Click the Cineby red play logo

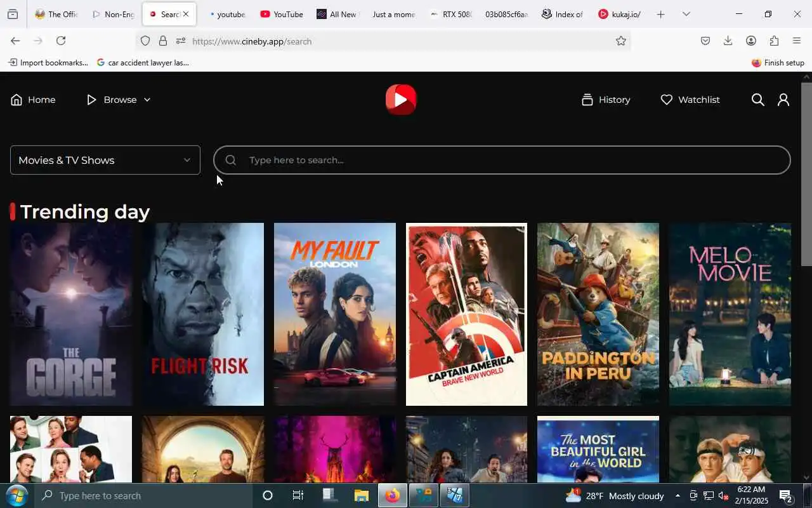(x=401, y=100)
